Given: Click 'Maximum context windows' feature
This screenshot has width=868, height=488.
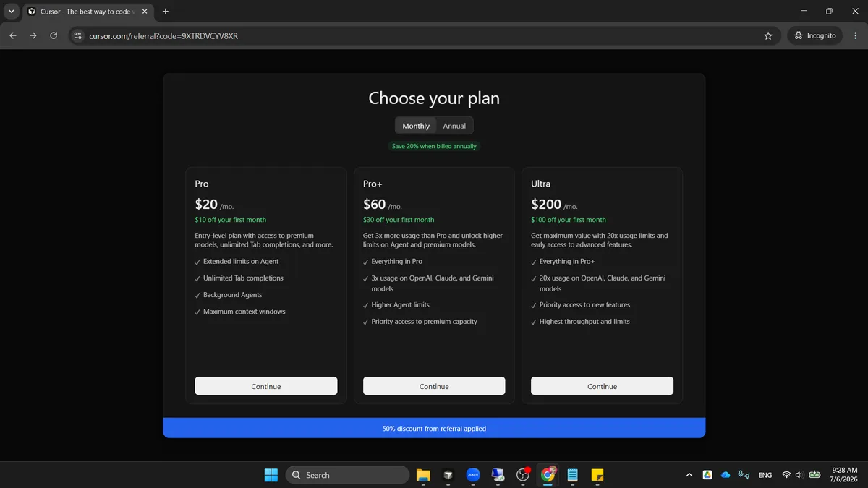Looking at the screenshot, I should click(244, 312).
